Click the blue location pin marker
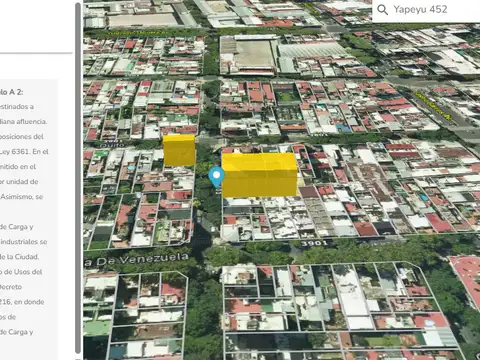 point(216,178)
